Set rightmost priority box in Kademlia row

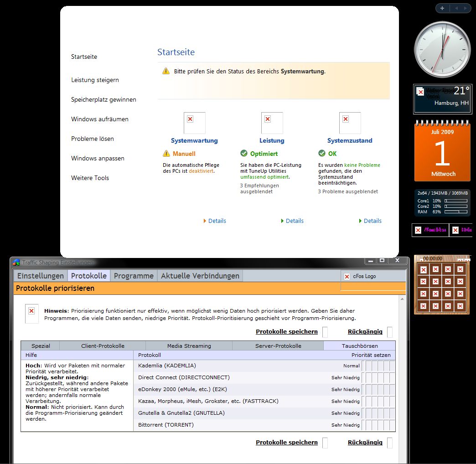(x=392, y=366)
